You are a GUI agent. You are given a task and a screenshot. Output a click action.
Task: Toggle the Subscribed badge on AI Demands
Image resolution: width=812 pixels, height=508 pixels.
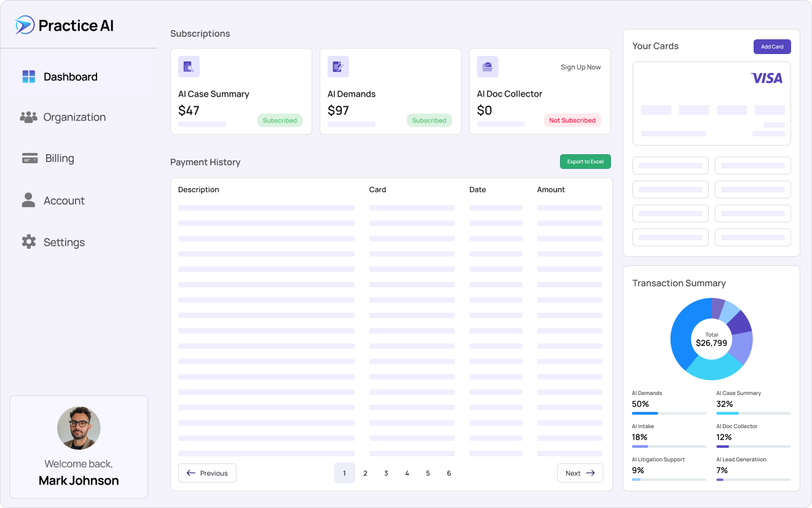click(x=429, y=120)
